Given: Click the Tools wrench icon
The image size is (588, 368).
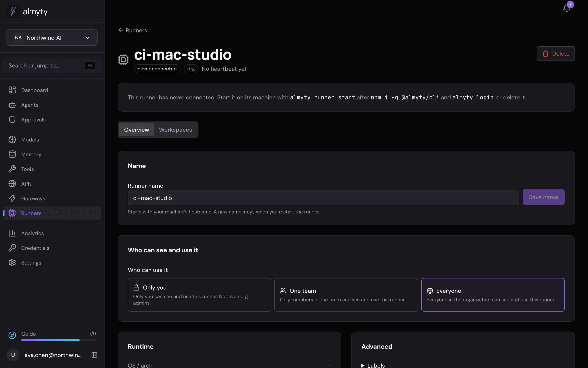Looking at the screenshot, I should click(x=12, y=169).
